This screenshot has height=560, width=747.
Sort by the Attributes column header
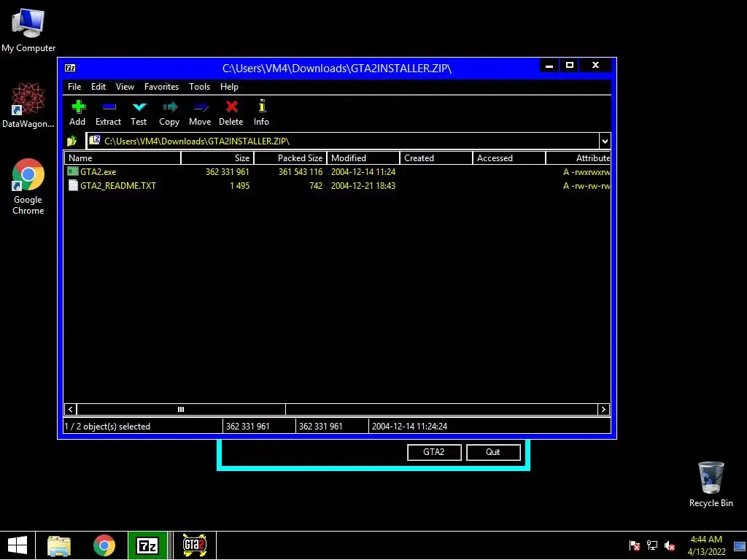tap(578, 158)
